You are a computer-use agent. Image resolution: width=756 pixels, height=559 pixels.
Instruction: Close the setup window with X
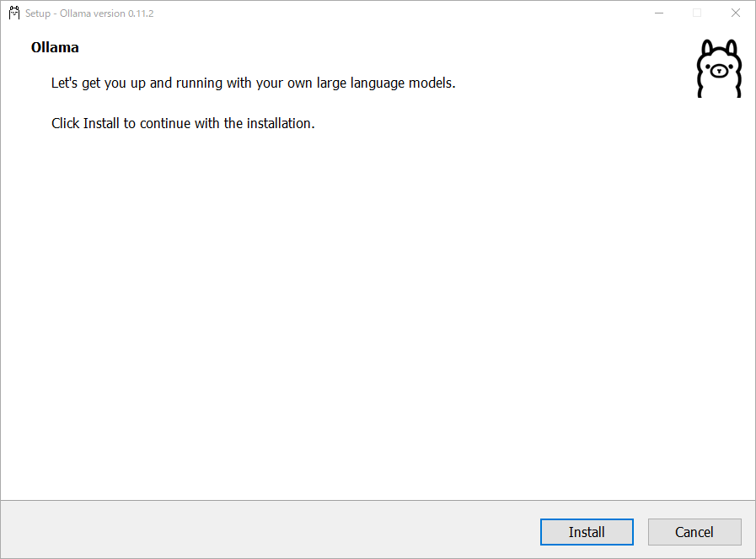[735, 13]
